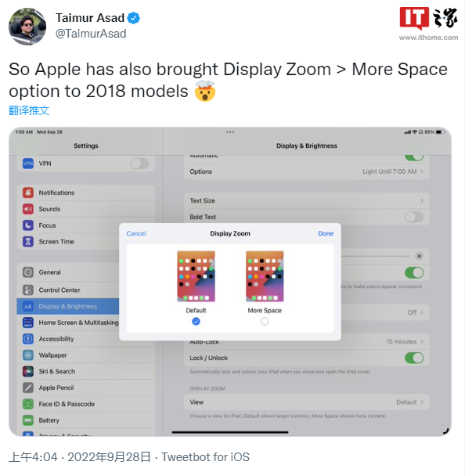Tap the General gear icon

point(28,272)
